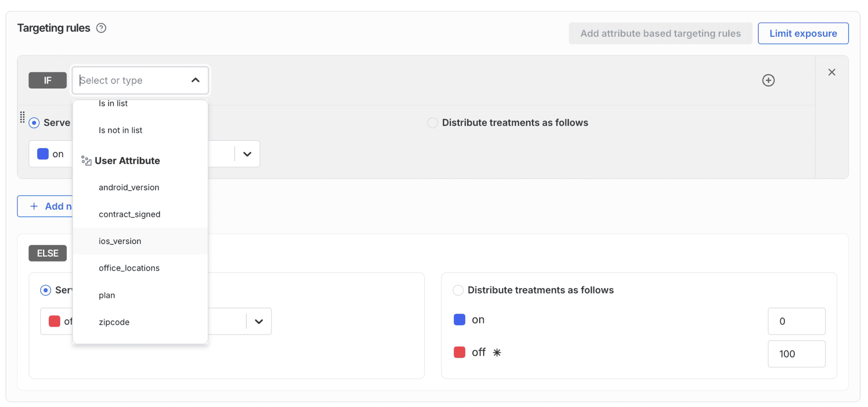Click the off percentage field showing 100
This screenshot has width=868, height=407.
[x=796, y=354]
